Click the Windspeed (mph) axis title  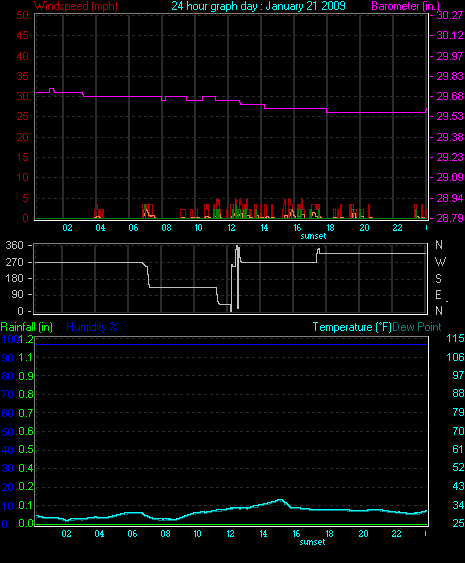point(76,6)
